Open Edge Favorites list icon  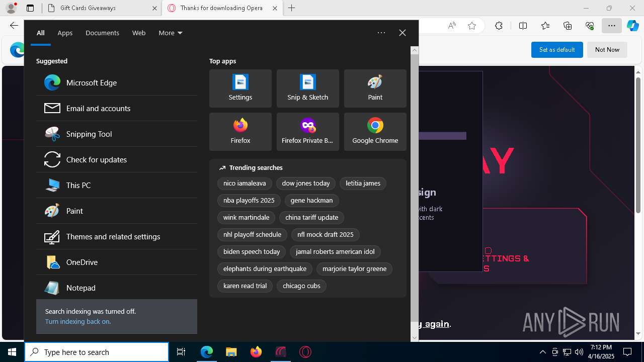pos(545,26)
